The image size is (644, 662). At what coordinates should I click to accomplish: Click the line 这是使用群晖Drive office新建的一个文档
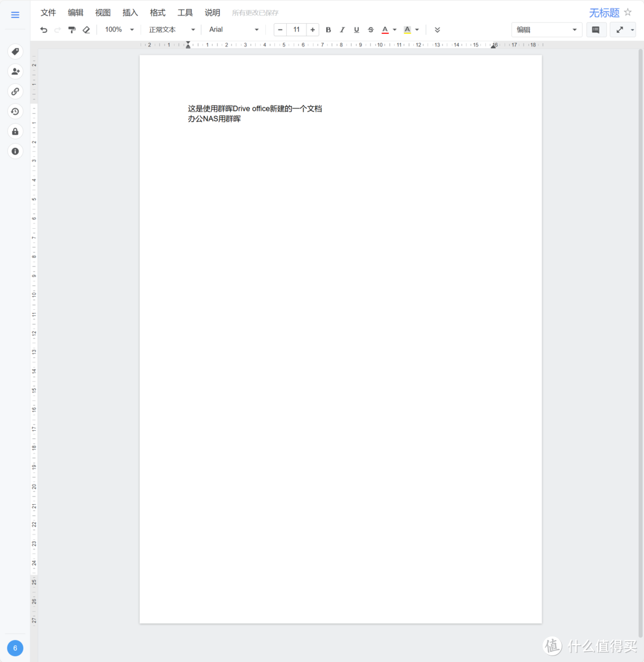click(x=255, y=108)
